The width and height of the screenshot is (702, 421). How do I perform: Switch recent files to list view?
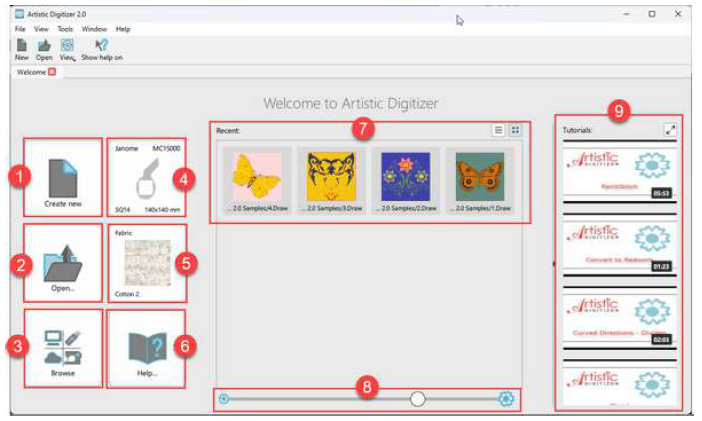498,130
